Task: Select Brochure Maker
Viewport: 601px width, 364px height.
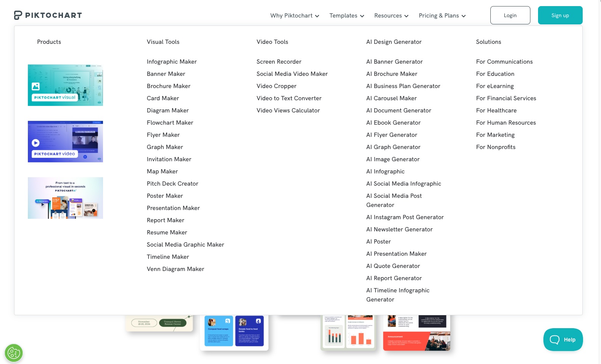Action: (x=169, y=86)
